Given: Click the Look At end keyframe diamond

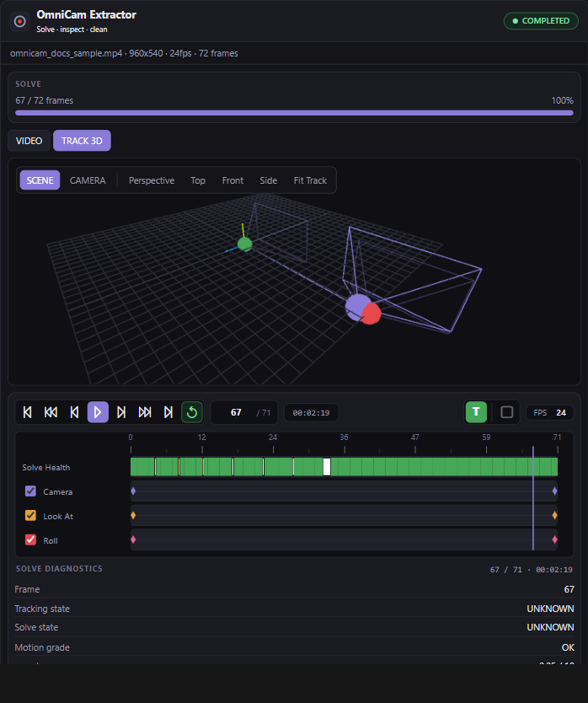Looking at the screenshot, I should (x=555, y=515).
